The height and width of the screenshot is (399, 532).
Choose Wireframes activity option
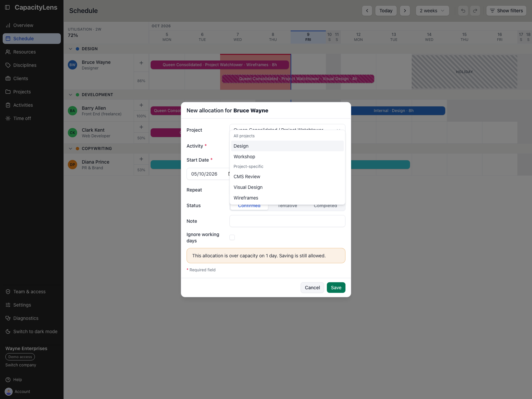[x=287, y=198]
